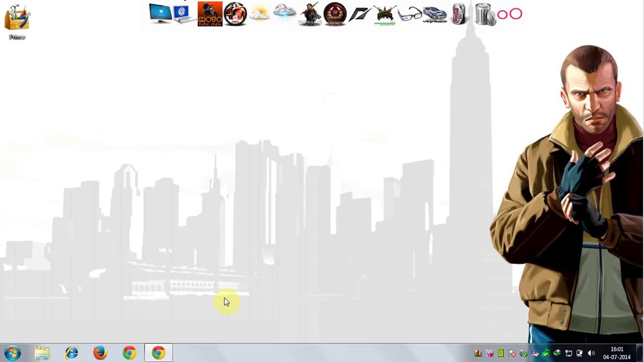Open the power plug tray icon
Viewport: 644px width, 362px height.
point(580,353)
